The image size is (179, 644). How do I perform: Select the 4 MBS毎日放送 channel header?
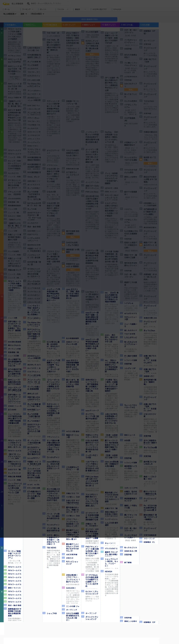(52, 25)
